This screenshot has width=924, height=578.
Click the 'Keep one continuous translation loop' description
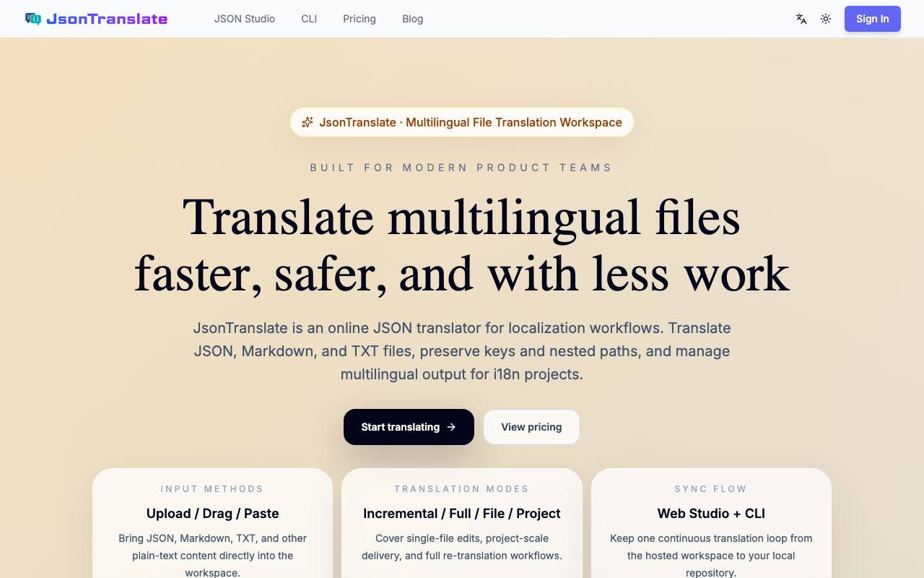click(x=711, y=556)
